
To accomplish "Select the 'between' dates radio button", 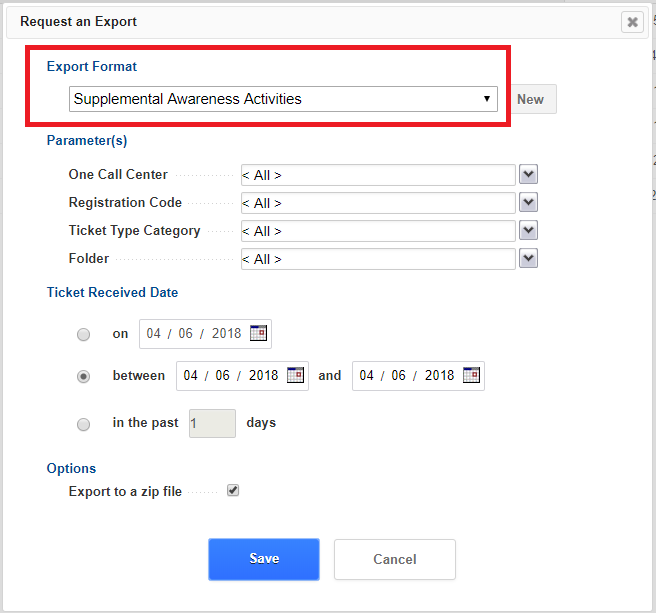I will [83, 377].
